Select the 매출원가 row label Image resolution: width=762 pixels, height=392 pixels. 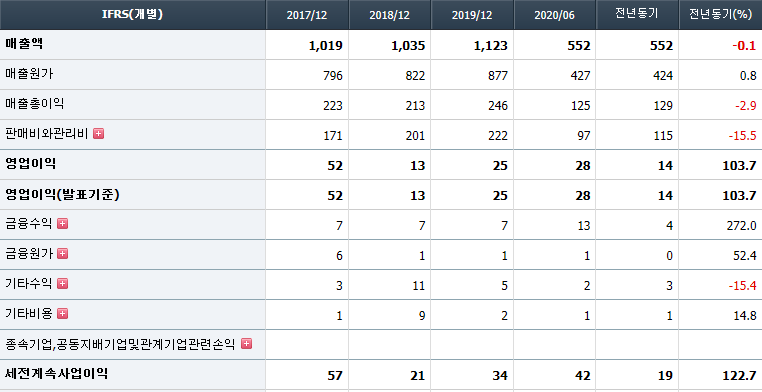[29, 74]
